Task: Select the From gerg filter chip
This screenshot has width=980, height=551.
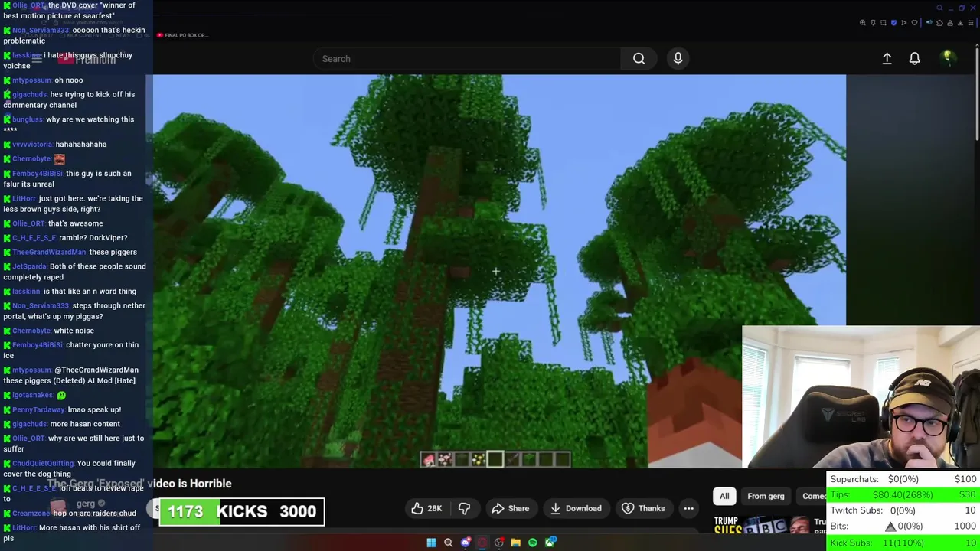Action: [x=766, y=496]
